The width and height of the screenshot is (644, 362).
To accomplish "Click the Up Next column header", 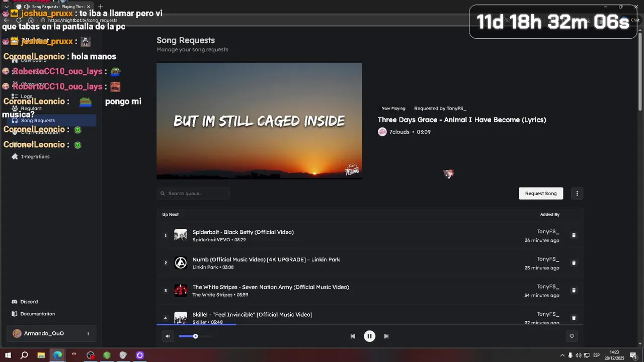I will 171,215.
